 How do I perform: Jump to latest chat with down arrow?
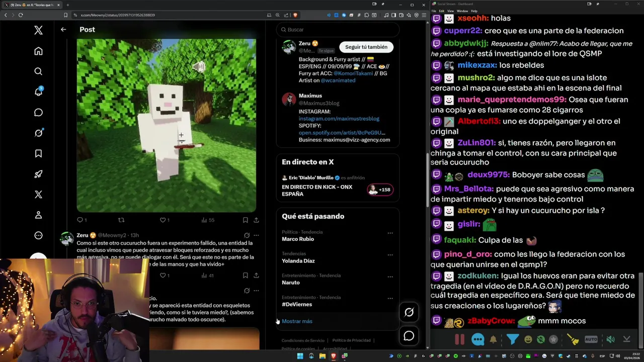tap(626, 339)
